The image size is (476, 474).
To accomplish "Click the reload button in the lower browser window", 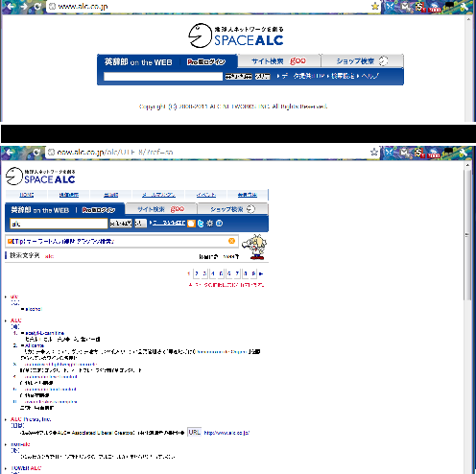I will point(36,153).
